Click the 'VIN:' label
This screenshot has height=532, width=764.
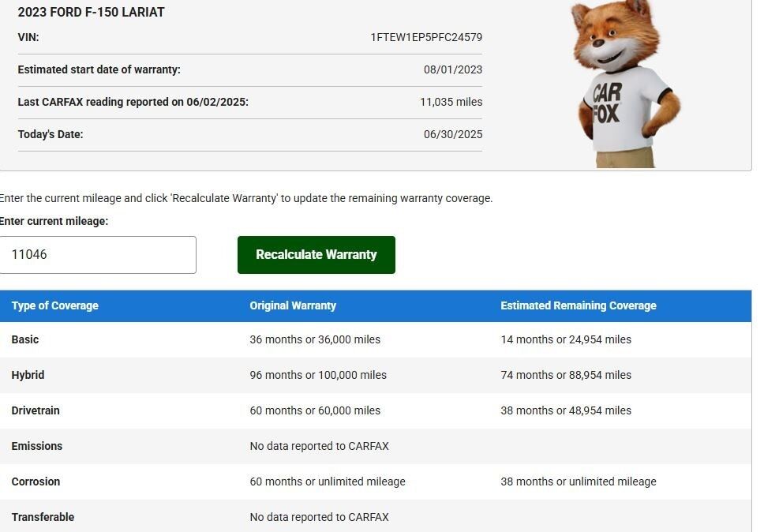(x=28, y=38)
